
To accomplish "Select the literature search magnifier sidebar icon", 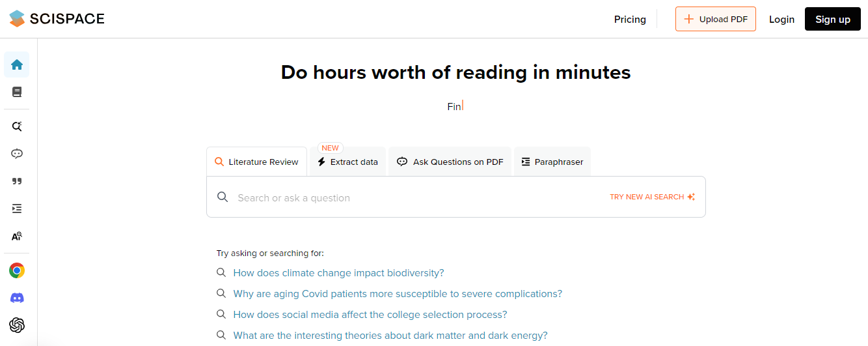I will (x=17, y=126).
